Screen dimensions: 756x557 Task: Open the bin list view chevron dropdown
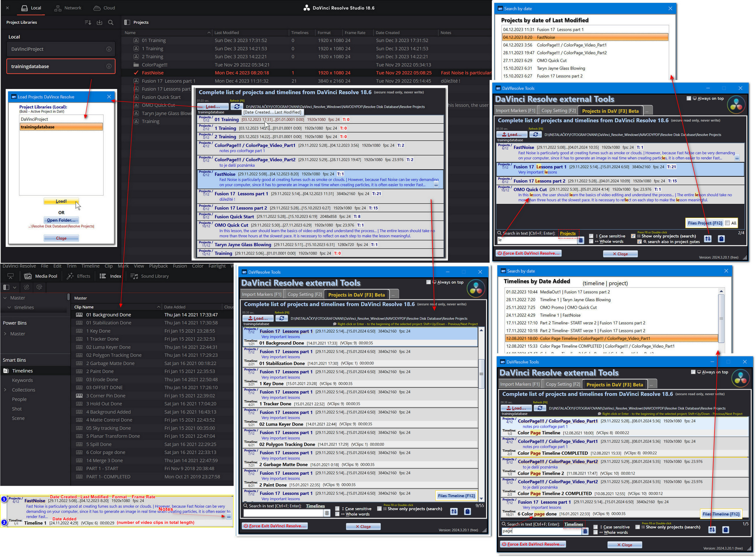click(x=14, y=287)
